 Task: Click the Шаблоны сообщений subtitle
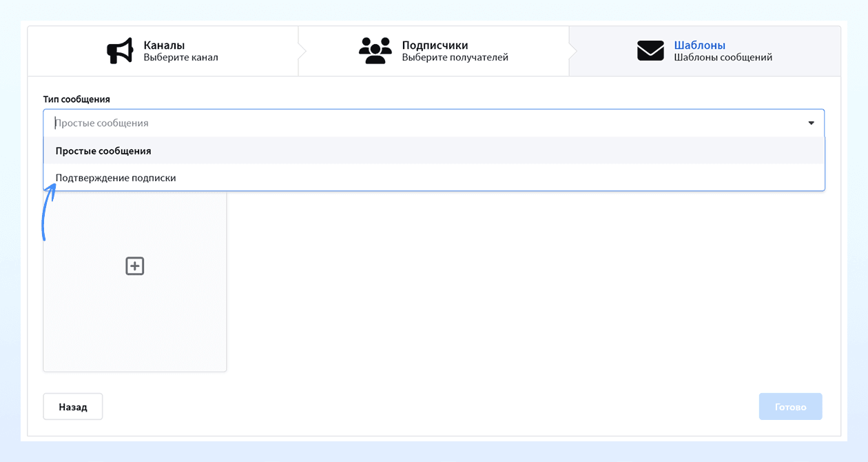723,58
